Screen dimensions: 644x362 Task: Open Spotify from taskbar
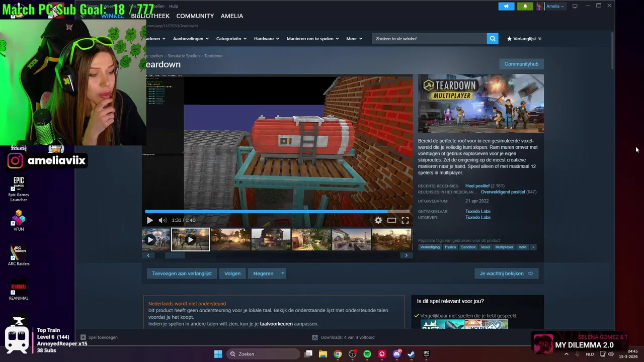[x=367, y=354]
